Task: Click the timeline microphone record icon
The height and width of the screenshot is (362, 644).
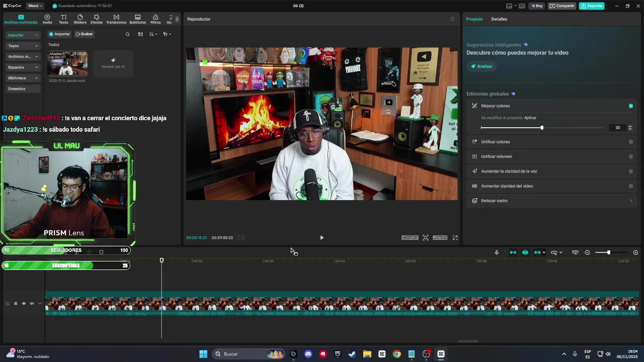Action: tap(497, 252)
